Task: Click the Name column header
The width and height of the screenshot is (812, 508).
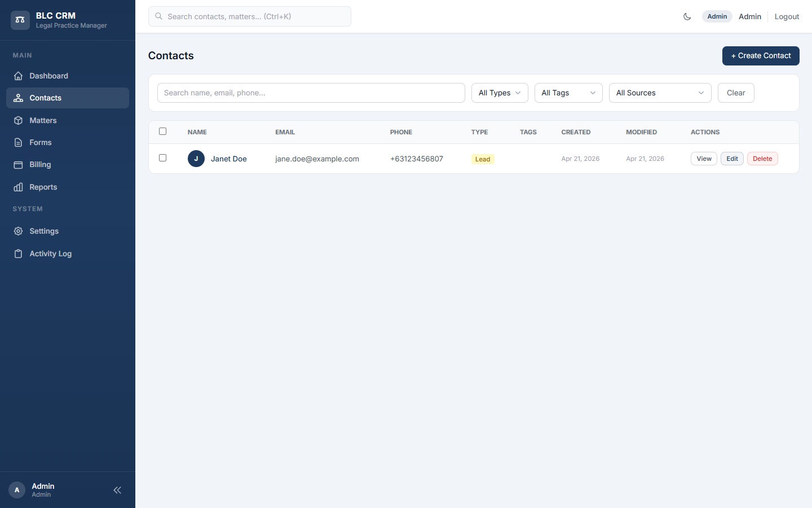Action: click(197, 132)
